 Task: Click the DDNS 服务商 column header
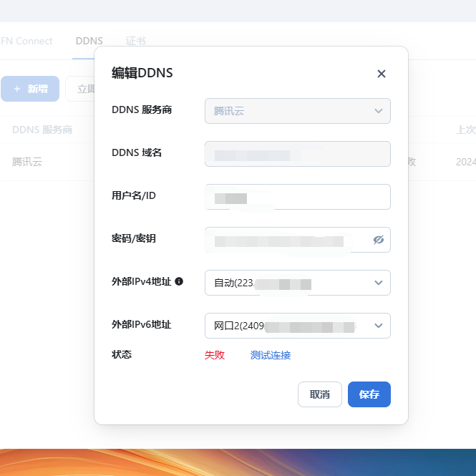coord(42,130)
